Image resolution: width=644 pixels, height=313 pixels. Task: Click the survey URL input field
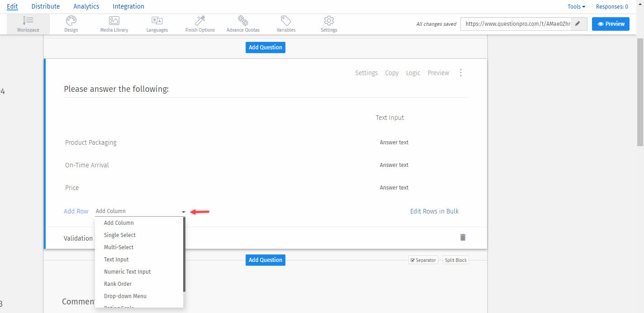pos(516,24)
